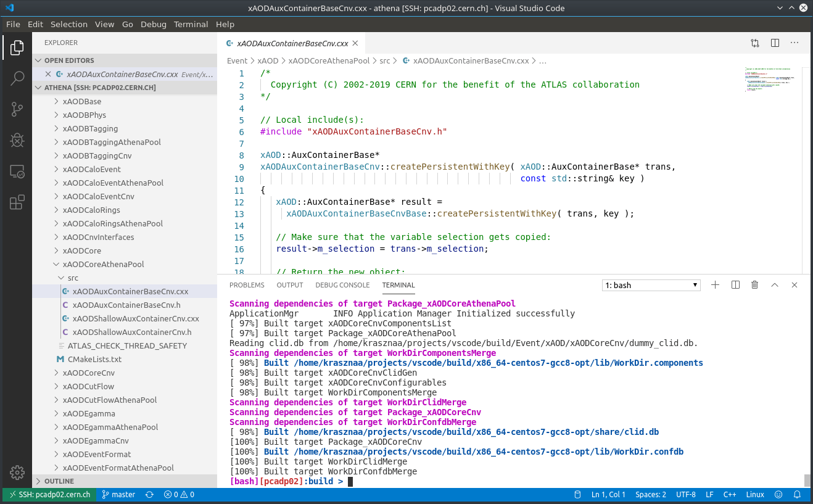The height and width of the screenshot is (504, 813).
Task: Open the Source Control view
Action: (x=17, y=109)
